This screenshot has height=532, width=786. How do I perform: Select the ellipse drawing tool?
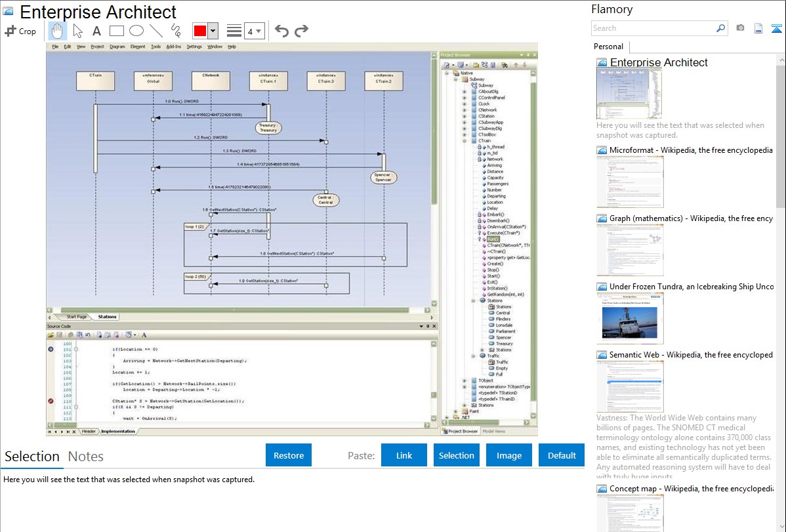point(136,31)
